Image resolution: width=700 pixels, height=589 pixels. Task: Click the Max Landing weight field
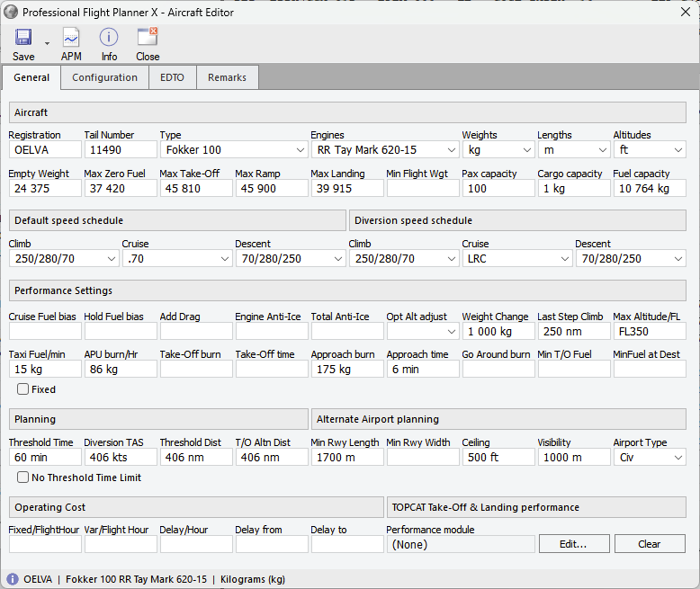(x=347, y=188)
